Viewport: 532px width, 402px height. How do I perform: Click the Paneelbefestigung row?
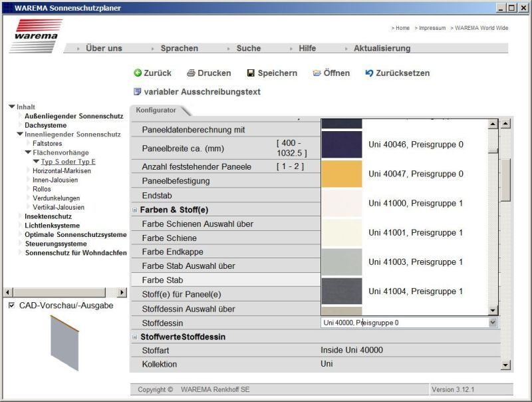[x=225, y=180]
